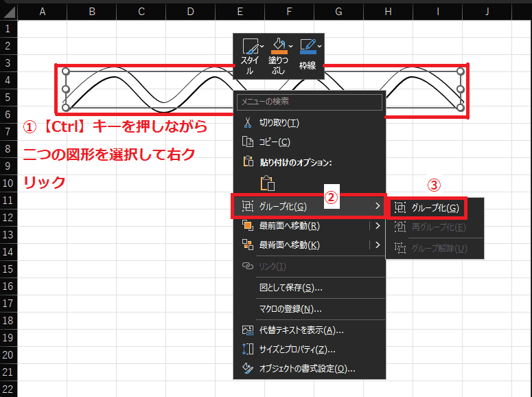532x397 pixels.
Task: Click the 最前面へ移動 bring-to-front icon
Action: coord(248,226)
